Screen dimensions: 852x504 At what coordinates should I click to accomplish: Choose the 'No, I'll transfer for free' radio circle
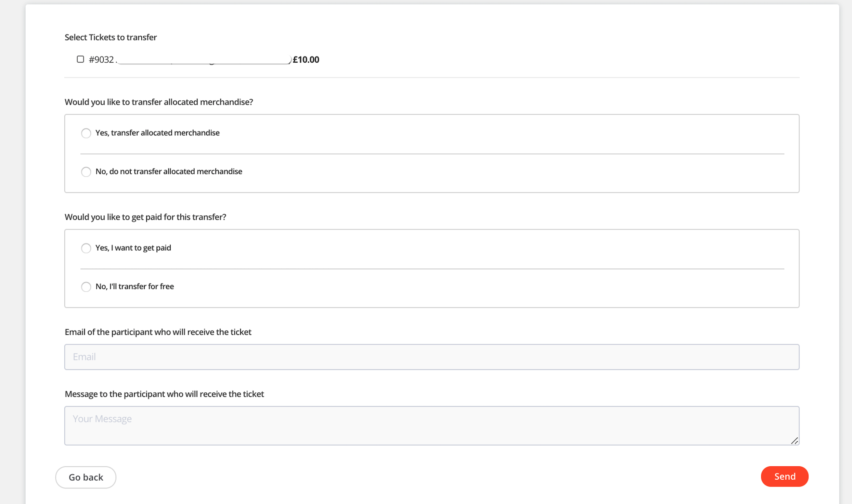[x=86, y=287]
